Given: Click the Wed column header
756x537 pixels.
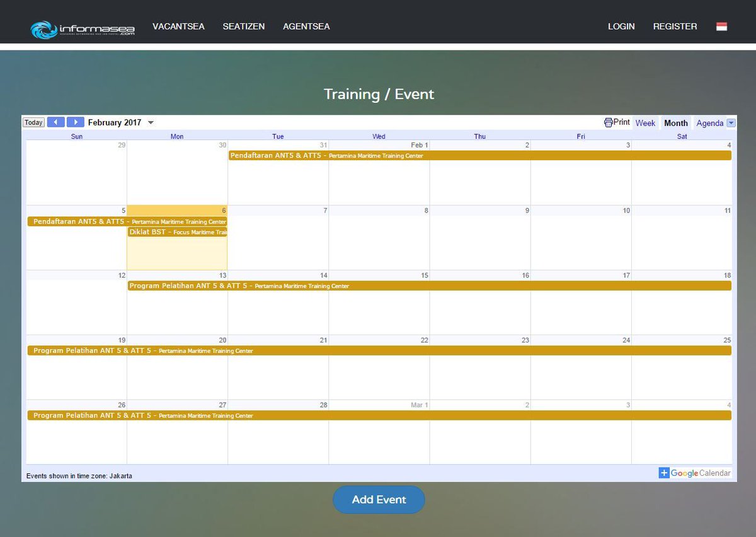Looking at the screenshot, I should click(x=379, y=136).
